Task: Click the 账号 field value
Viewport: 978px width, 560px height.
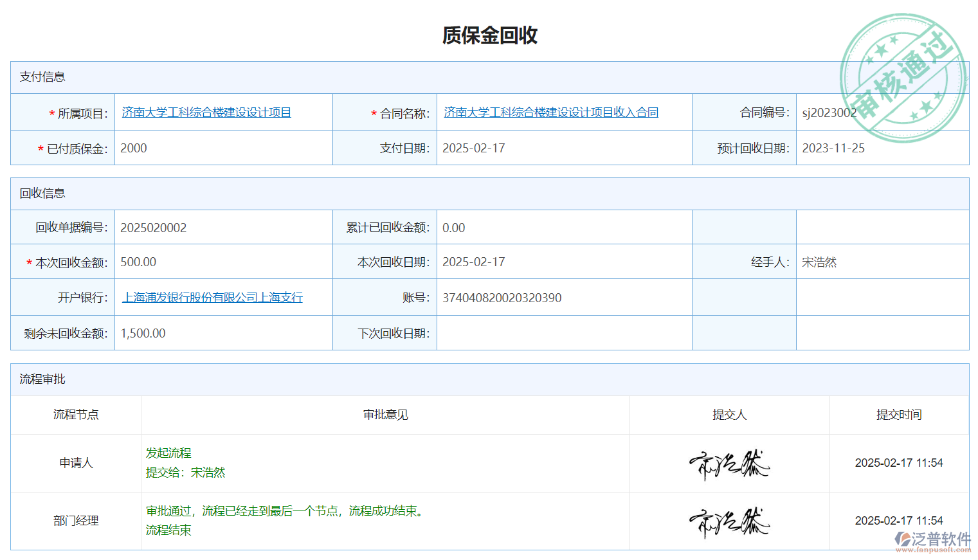Action: click(x=502, y=298)
